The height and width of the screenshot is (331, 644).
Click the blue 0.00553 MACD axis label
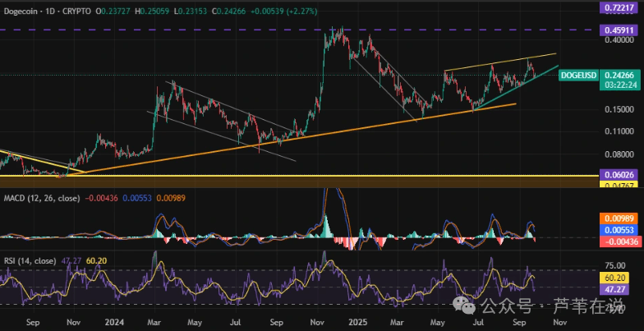619,229
